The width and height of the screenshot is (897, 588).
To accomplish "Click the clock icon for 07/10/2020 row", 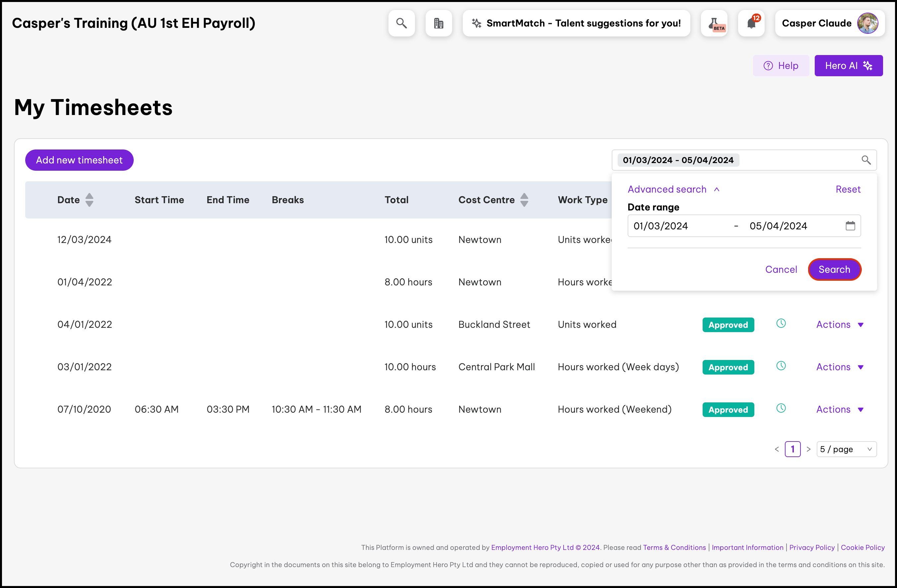I will pos(781,408).
